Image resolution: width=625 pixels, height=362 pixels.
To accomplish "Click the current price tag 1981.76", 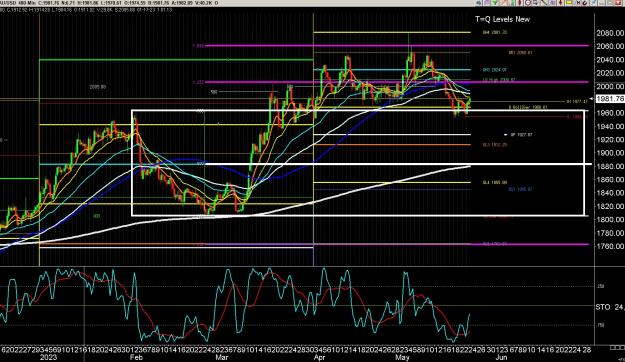I will tap(610, 98).
